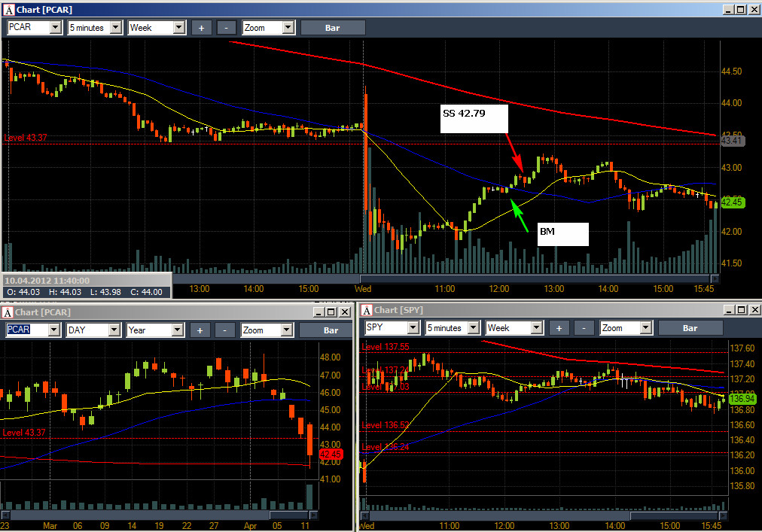Click the app logo icon in SPY chart title bar
This screenshot has height=532, width=762.
coord(367,310)
